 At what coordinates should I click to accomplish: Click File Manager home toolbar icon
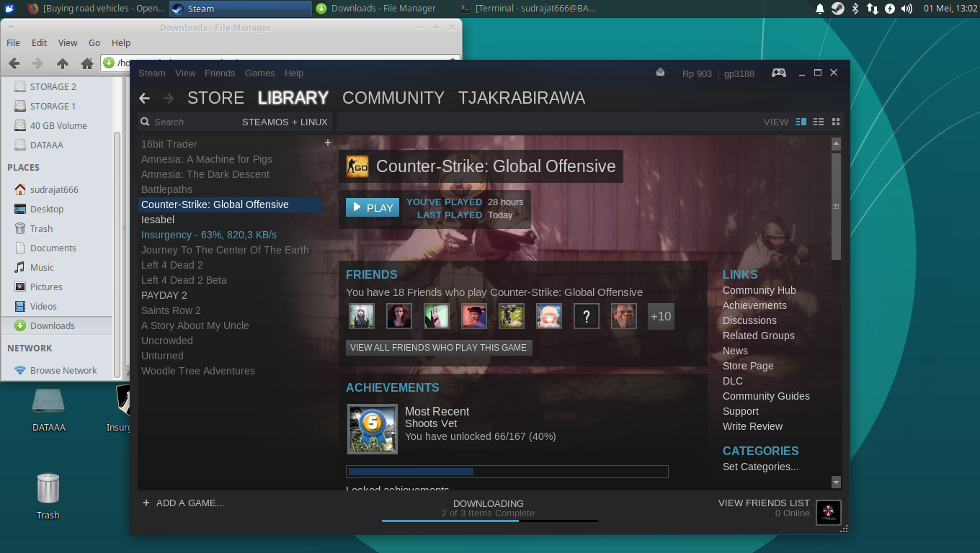(x=87, y=63)
